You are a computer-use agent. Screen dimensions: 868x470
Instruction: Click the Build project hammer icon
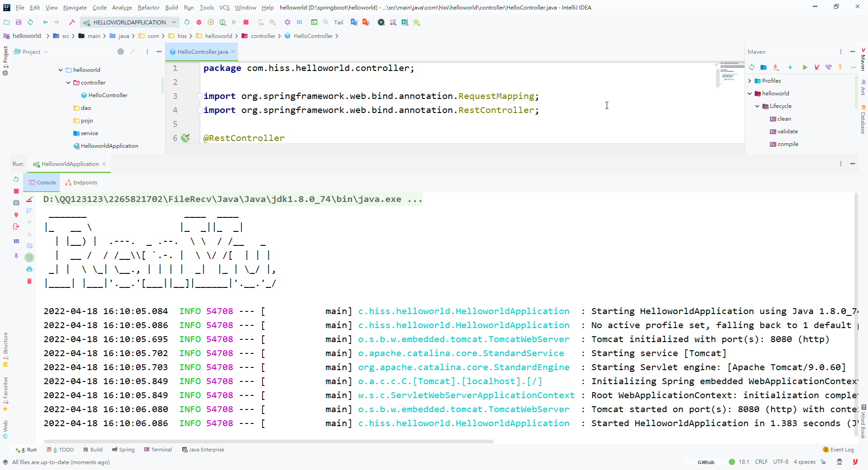[71, 22]
